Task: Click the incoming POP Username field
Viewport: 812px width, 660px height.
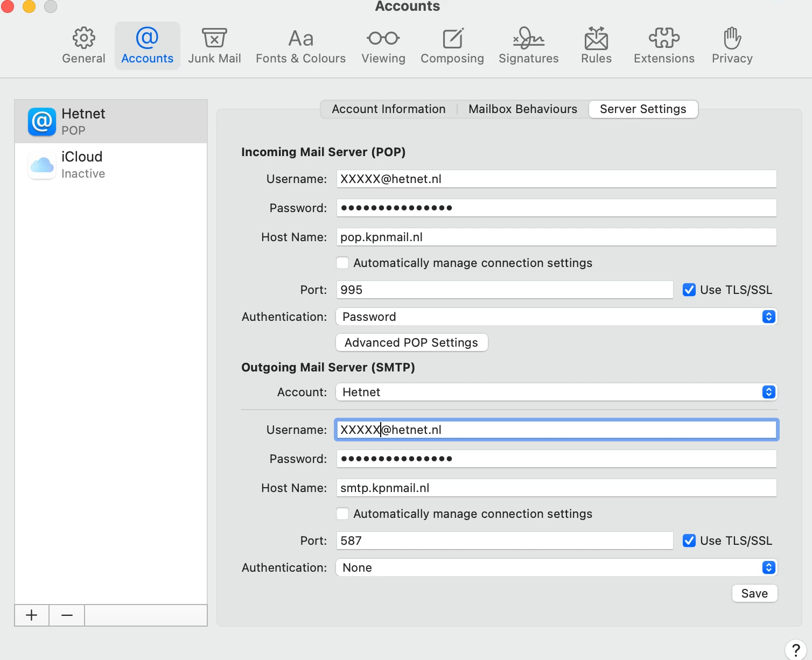Action: 556,179
